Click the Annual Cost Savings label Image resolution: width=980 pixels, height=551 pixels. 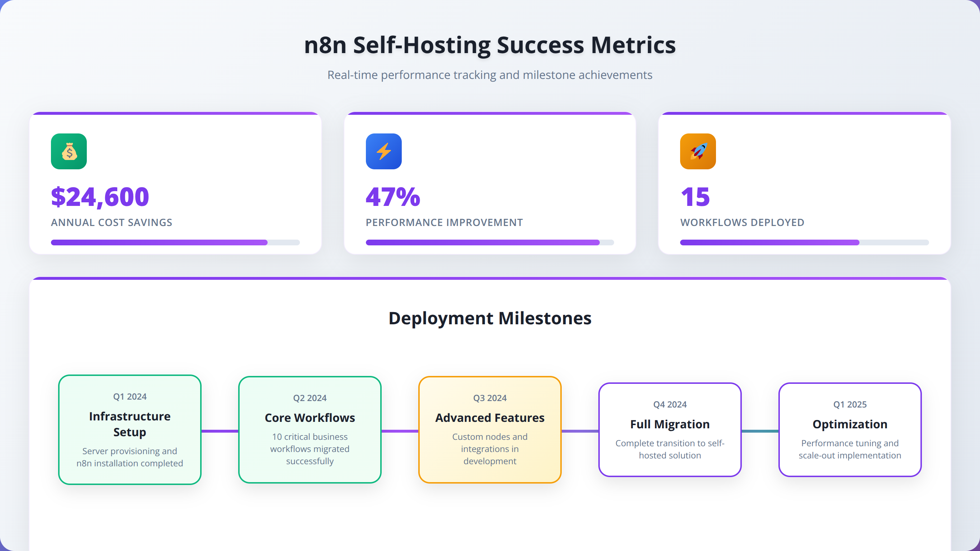112,222
